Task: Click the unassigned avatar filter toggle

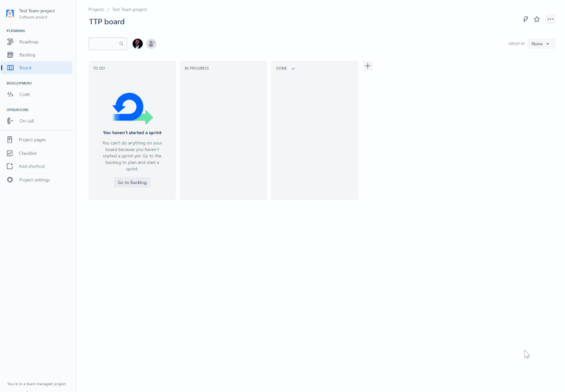Action: pyautogui.click(x=151, y=43)
